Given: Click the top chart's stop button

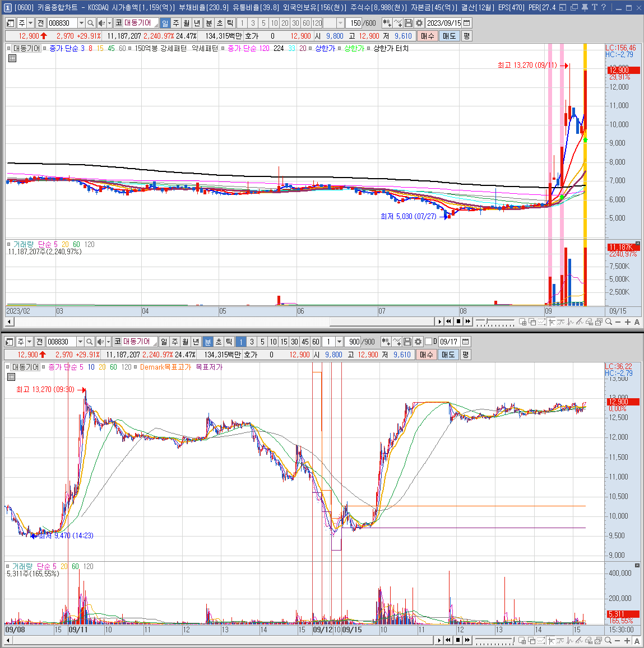Looking at the screenshot, I should pyautogui.click(x=458, y=321).
